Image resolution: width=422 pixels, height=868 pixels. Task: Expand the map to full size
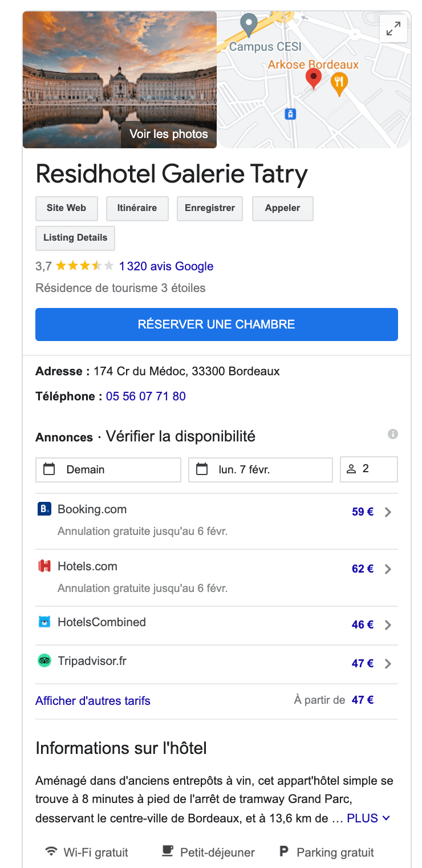[393, 29]
